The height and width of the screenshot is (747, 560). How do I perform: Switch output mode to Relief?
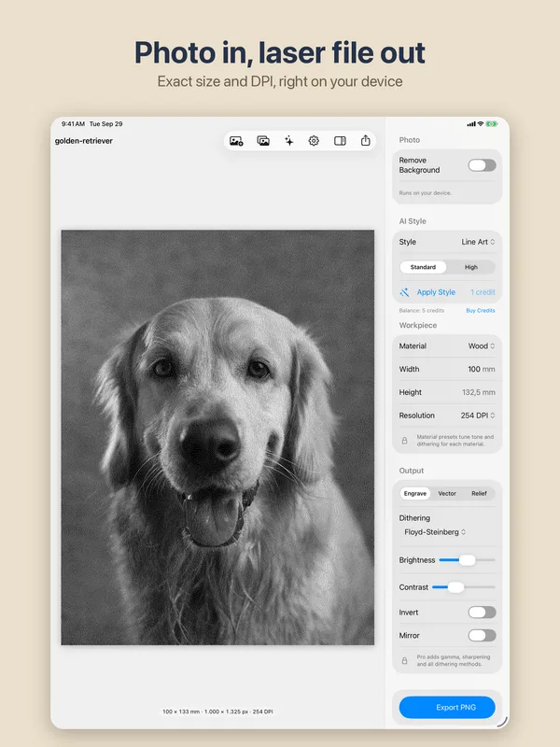point(479,494)
